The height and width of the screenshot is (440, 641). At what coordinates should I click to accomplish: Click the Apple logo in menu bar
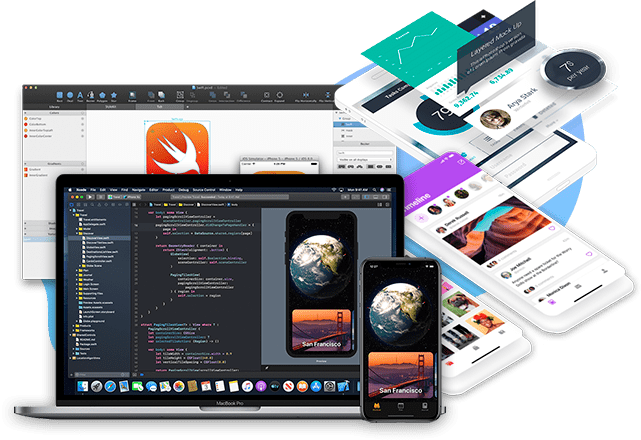click(x=70, y=190)
